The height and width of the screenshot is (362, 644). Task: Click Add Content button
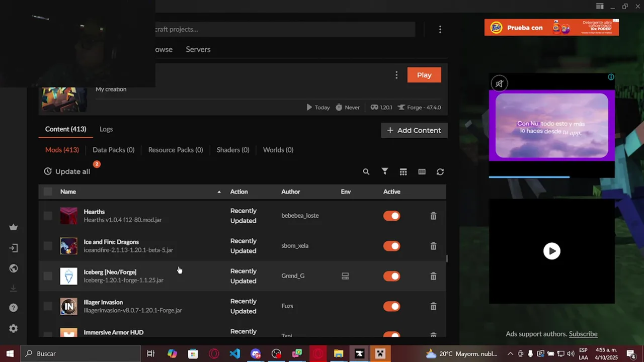point(414,130)
